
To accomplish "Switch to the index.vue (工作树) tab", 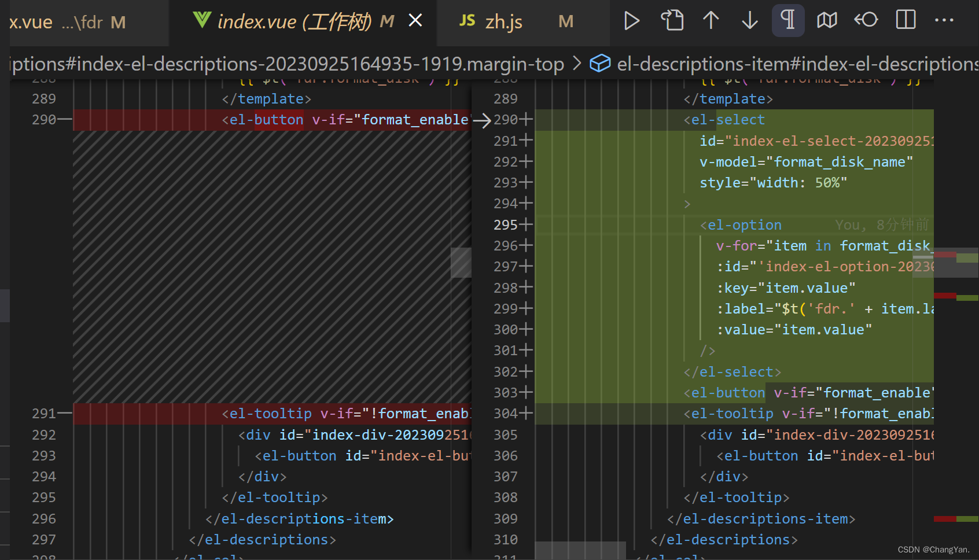I will (303, 22).
